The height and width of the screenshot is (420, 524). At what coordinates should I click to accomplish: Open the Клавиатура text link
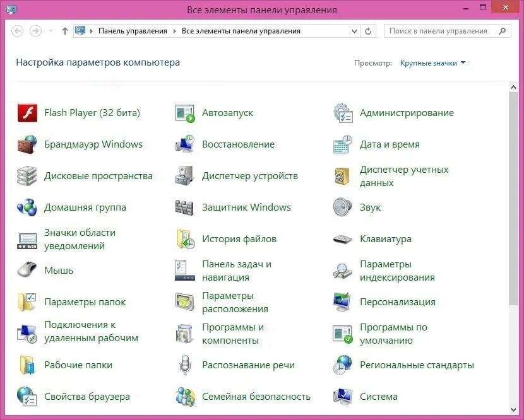click(386, 239)
